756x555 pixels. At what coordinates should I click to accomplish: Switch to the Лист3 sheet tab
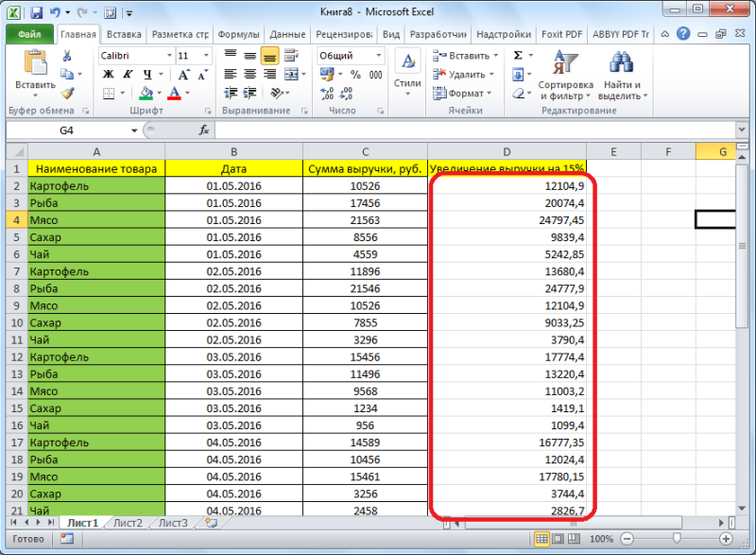point(173,523)
